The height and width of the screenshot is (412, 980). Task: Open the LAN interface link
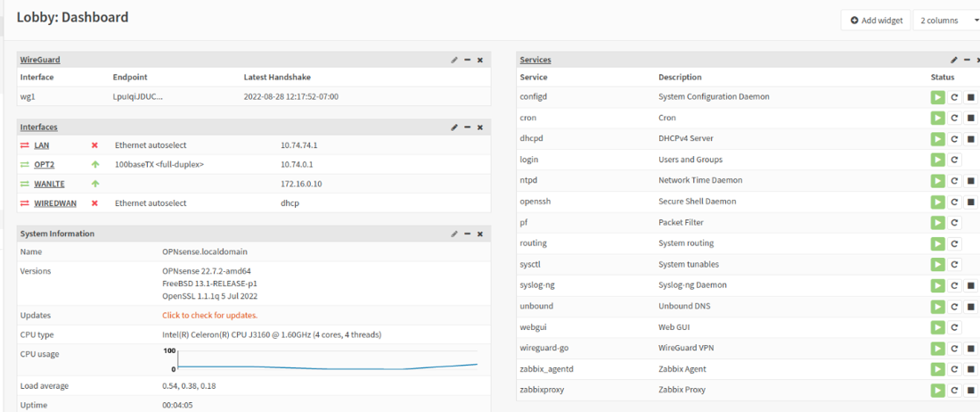click(42, 145)
